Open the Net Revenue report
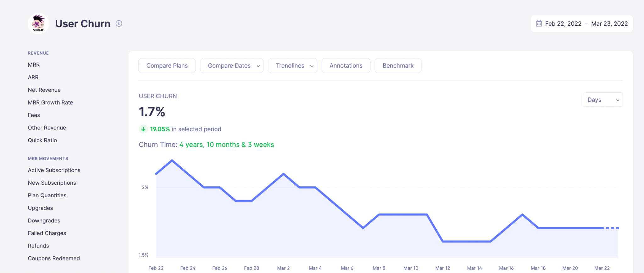644x273 pixels. [x=44, y=90]
